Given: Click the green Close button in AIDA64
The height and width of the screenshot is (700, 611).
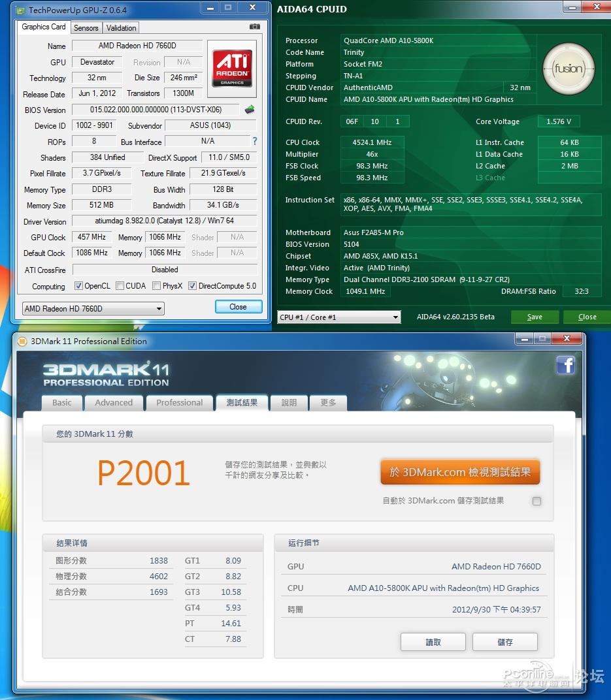Looking at the screenshot, I should click(587, 317).
